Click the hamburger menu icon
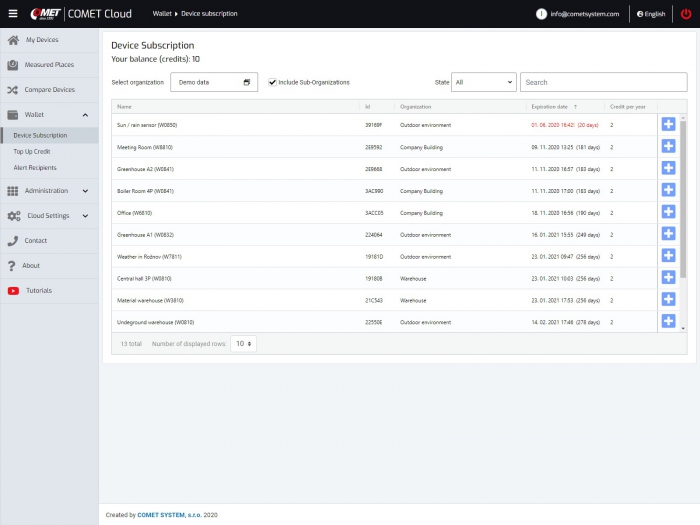This screenshot has height=525, width=700. pyautogui.click(x=13, y=14)
